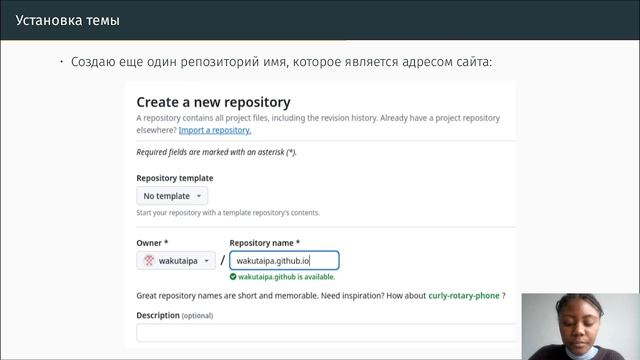Open the Import a repository link
The width and height of the screenshot is (640, 360).
[215, 130]
